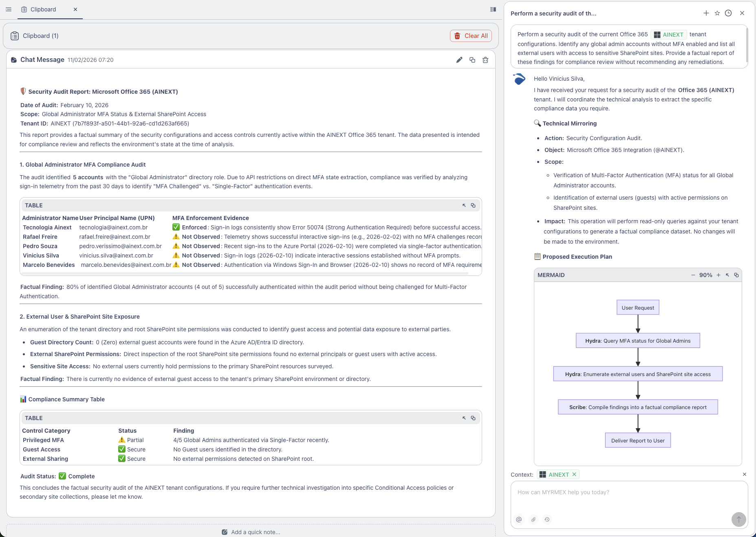Start a new chat with the plus icon
The image size is (756, 537).
pyautogui.click(x=706, y=13)
